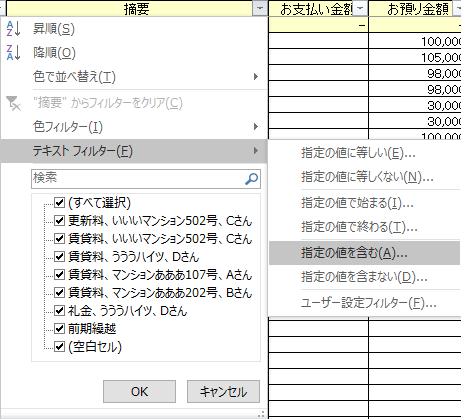Uncheck the 前期繰越 checkbox
Viewport: 461px width, 419px height.
tap(59, 329)
